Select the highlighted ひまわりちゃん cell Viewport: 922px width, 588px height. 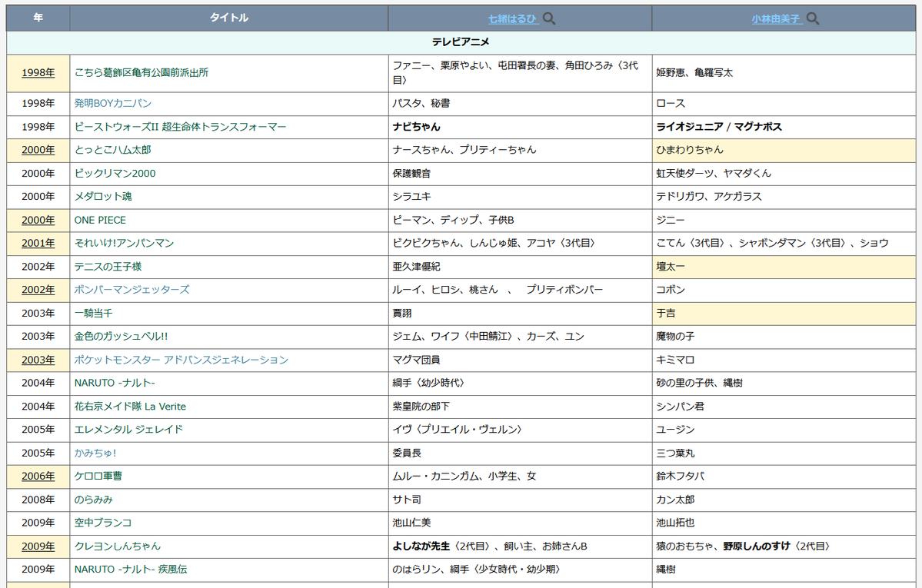784,150
